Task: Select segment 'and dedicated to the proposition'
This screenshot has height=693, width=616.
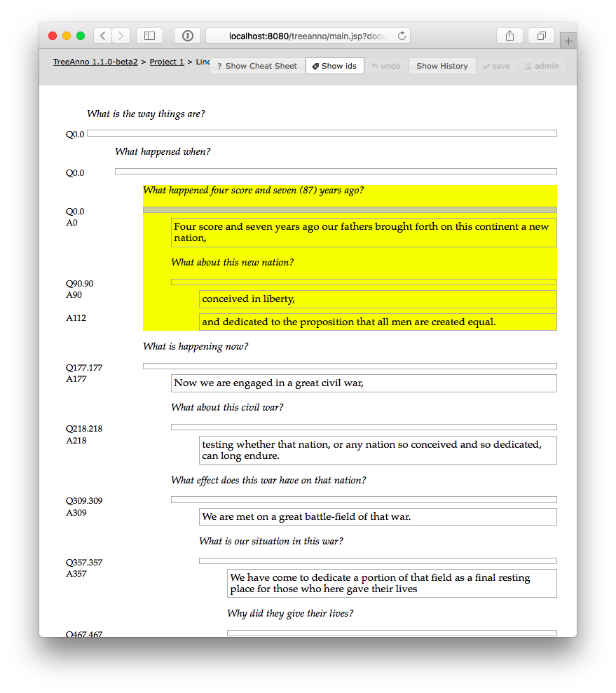Action: [x=378, y=322]
